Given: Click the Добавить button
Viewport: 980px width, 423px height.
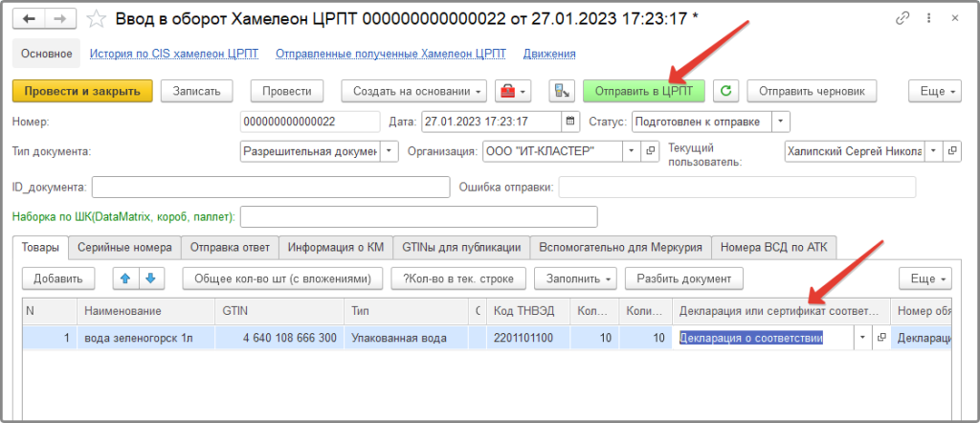Looking at the screenshot, I should point(58,278).
